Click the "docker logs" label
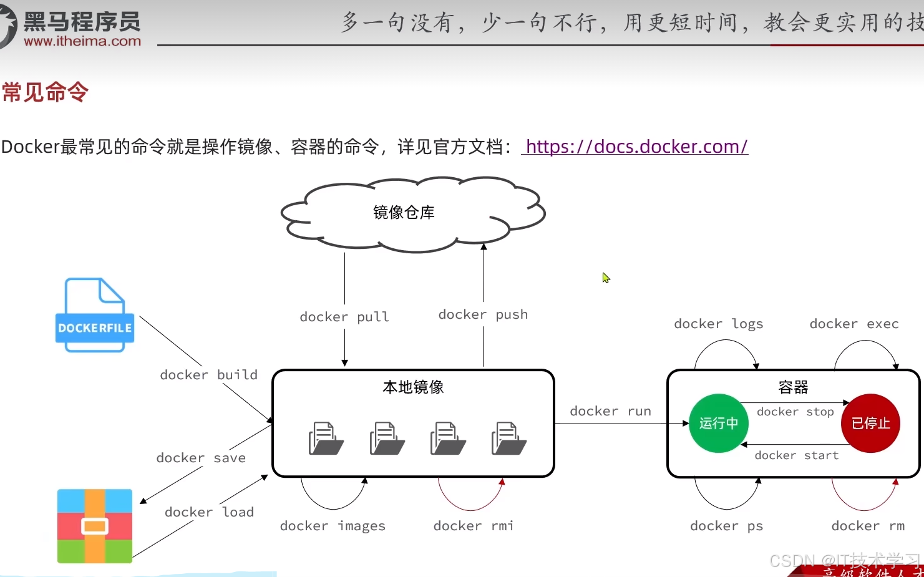The height and width of the screenshot is (577, 924). coord(719,324)
